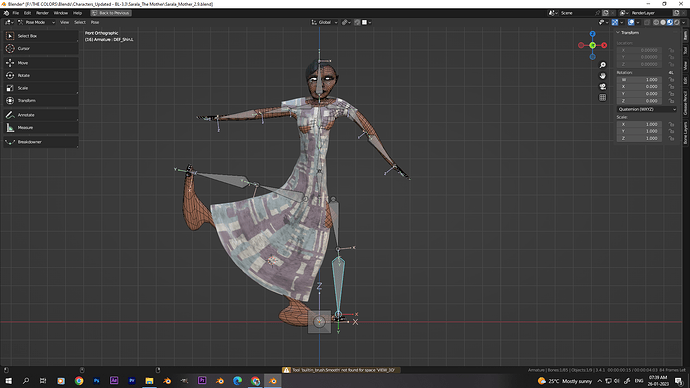Open the gizmo options dropdown arrow
This screenshot has height=388, width=690.
(x=621, y=22)
